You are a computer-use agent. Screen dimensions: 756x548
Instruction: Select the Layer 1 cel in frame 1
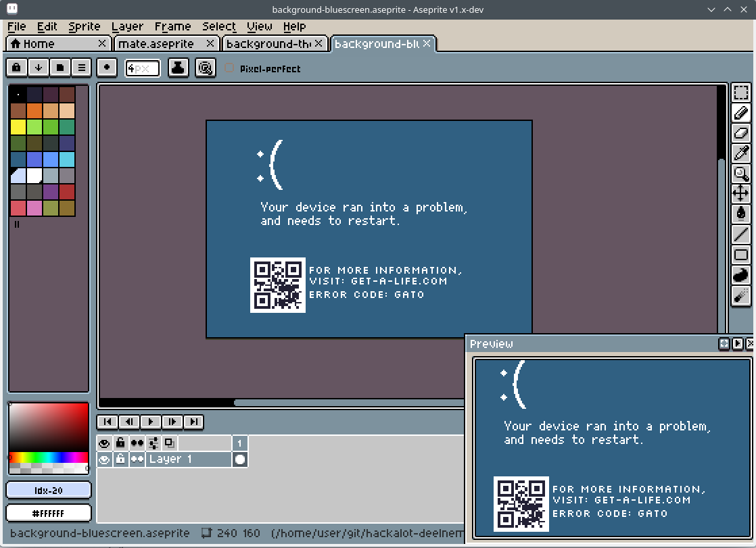pyautogui.click(x=239, y=459)
